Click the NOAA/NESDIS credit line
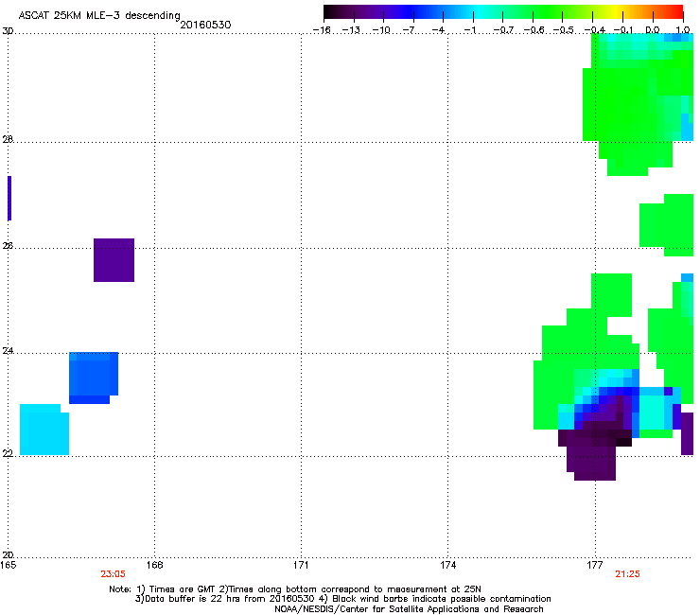700x615 pixels. coord(409,609)
